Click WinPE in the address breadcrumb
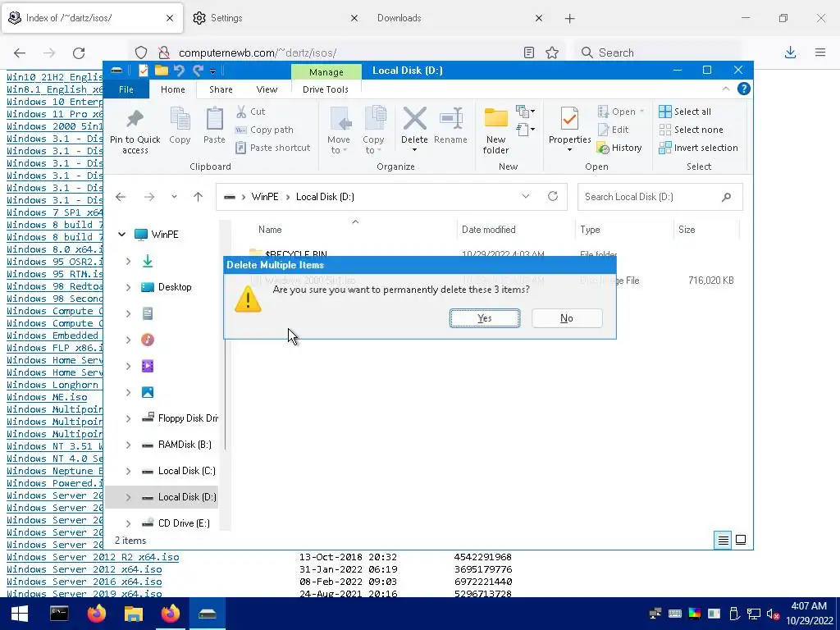840x630 pixels. pyautogui.click(x=265, y=197)
